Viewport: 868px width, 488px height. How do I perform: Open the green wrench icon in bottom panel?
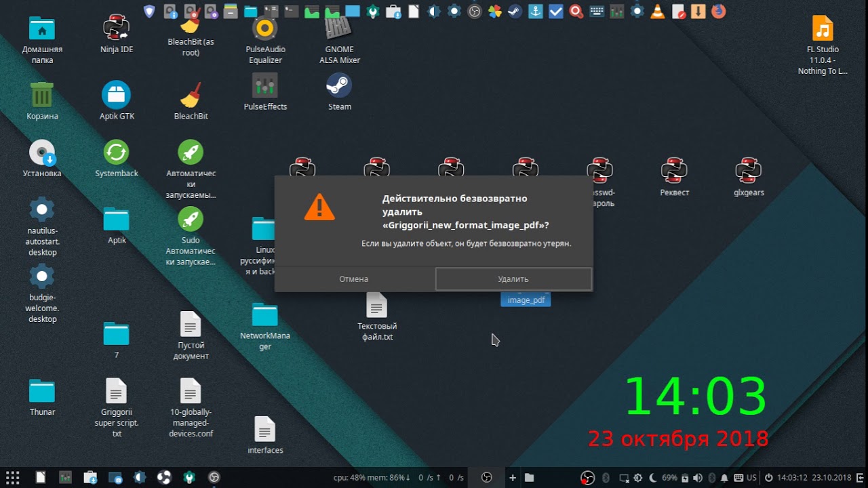[189, 477]
